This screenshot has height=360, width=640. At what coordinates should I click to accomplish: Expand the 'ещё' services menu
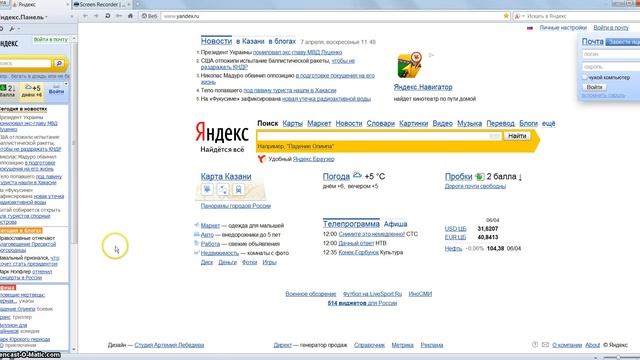pyautogui.click(x=549, y=123)
